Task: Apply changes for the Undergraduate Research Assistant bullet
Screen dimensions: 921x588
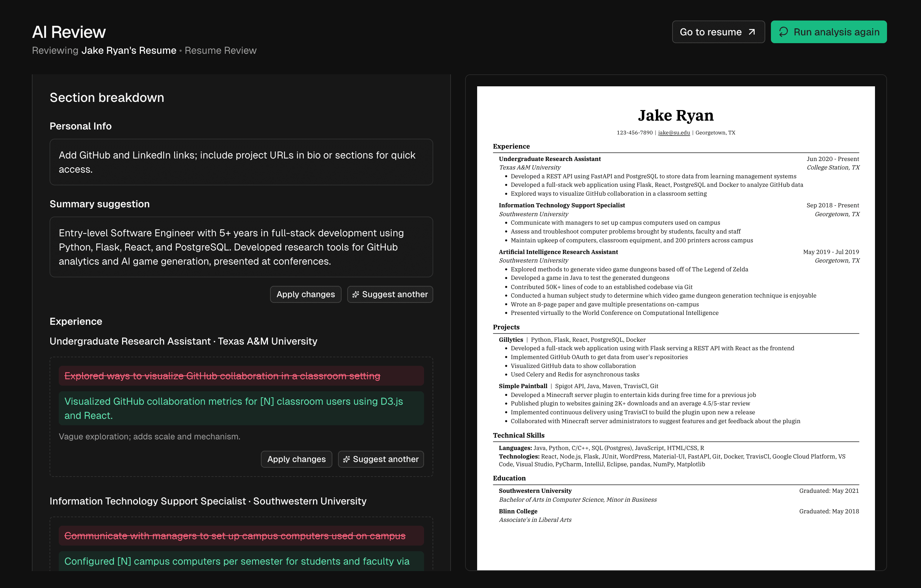Action: [296, 459]
